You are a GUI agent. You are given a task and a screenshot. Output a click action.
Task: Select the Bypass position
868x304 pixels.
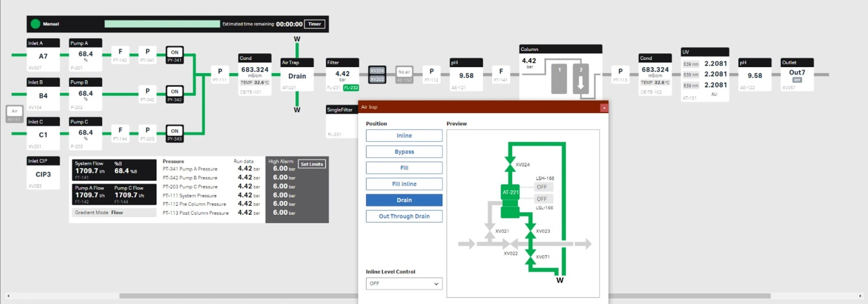[x=404, y=152]
